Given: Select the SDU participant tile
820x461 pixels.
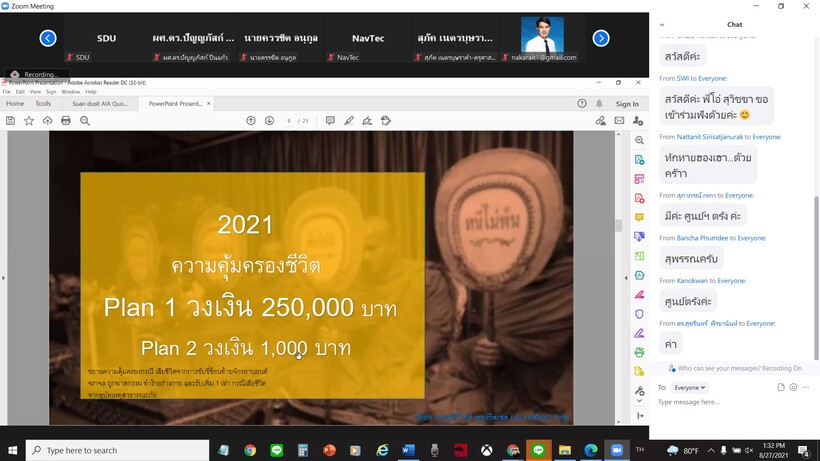Looking at the screenshot, I should pos(107,39).
